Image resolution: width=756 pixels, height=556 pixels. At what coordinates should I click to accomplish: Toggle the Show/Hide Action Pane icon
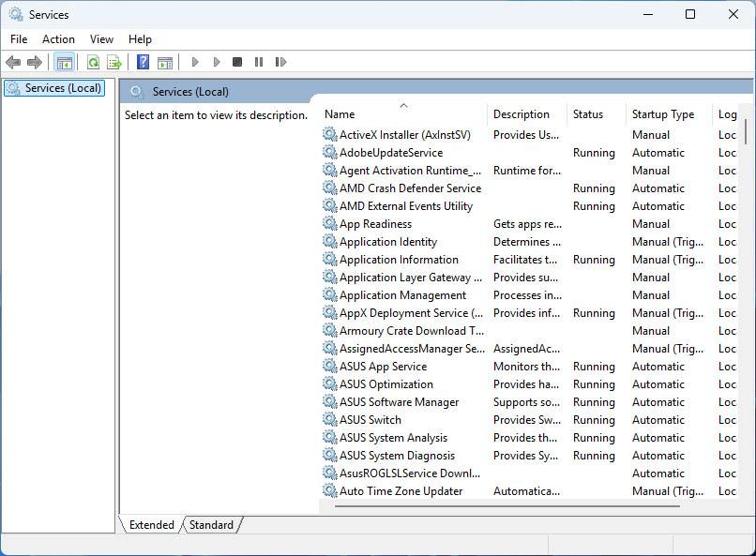[x=165, y=62]
